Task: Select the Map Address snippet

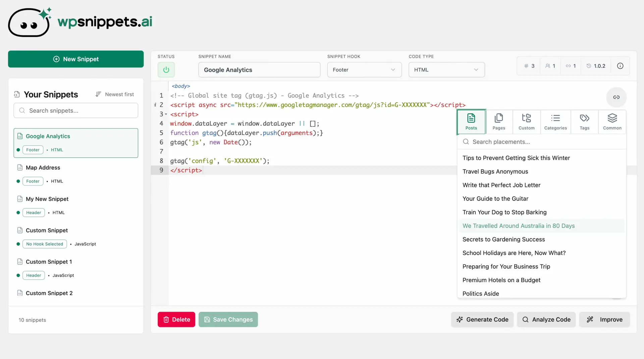Action: coord(76,174)
